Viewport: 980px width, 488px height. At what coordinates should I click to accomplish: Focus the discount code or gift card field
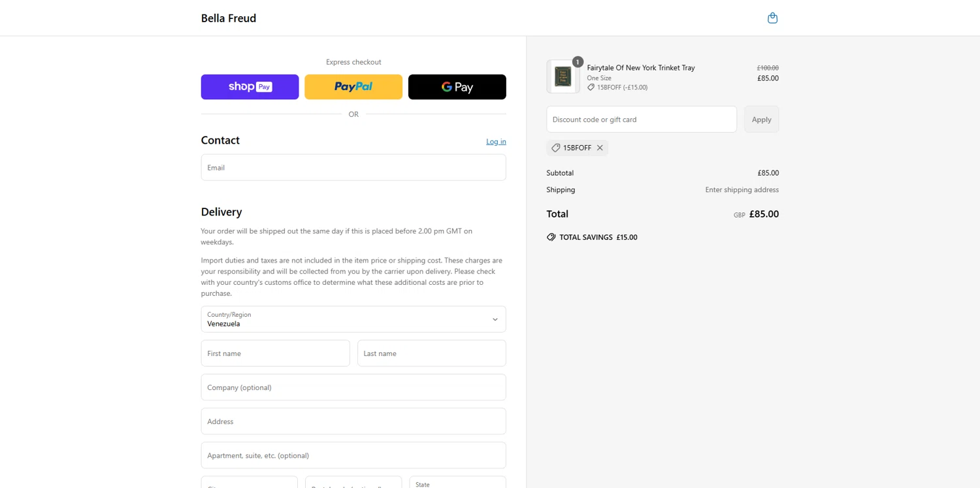click(x=642, y=120)
